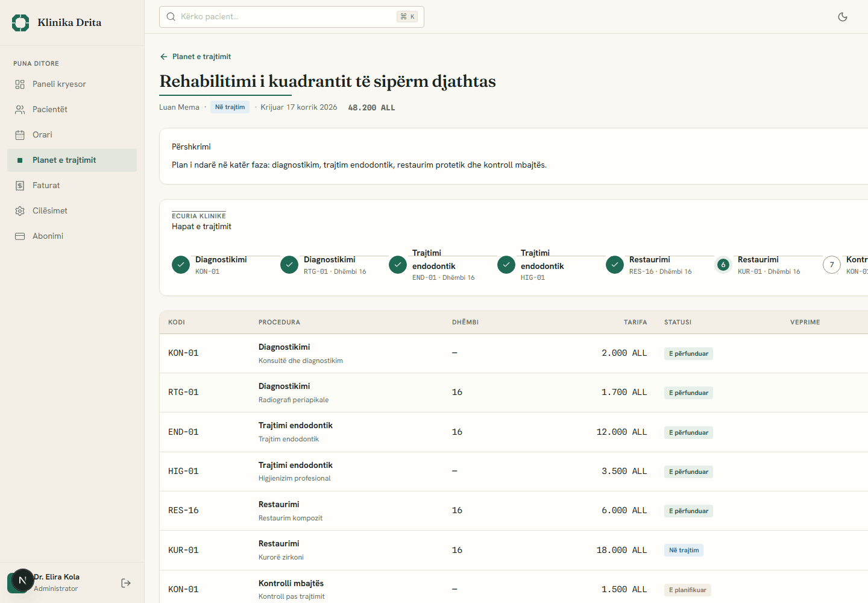The width and height of the screenshot is (868, 603).
Task: Click Kurorë zirkoni procedure description
Action: (x=281, y=558)
